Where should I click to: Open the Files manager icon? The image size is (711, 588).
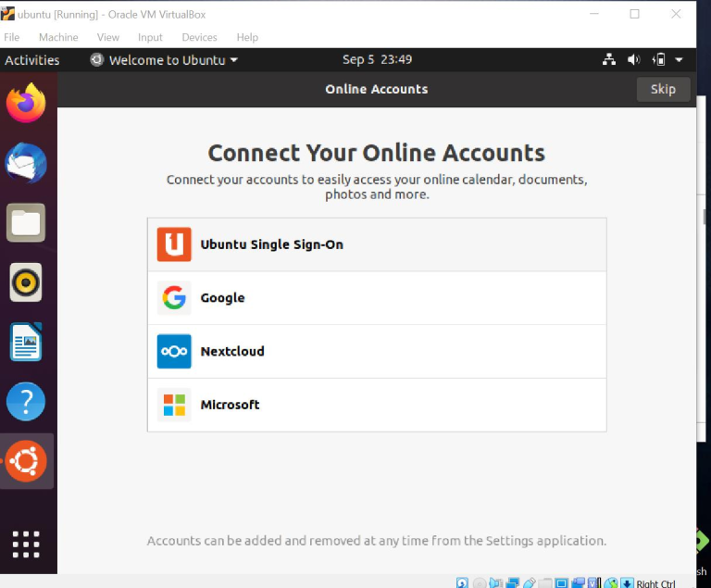26,223
